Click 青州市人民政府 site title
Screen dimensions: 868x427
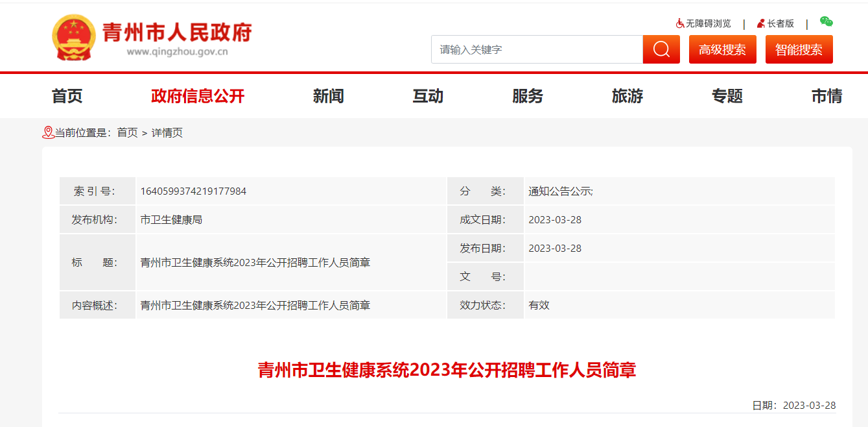(x=177, y=32)
